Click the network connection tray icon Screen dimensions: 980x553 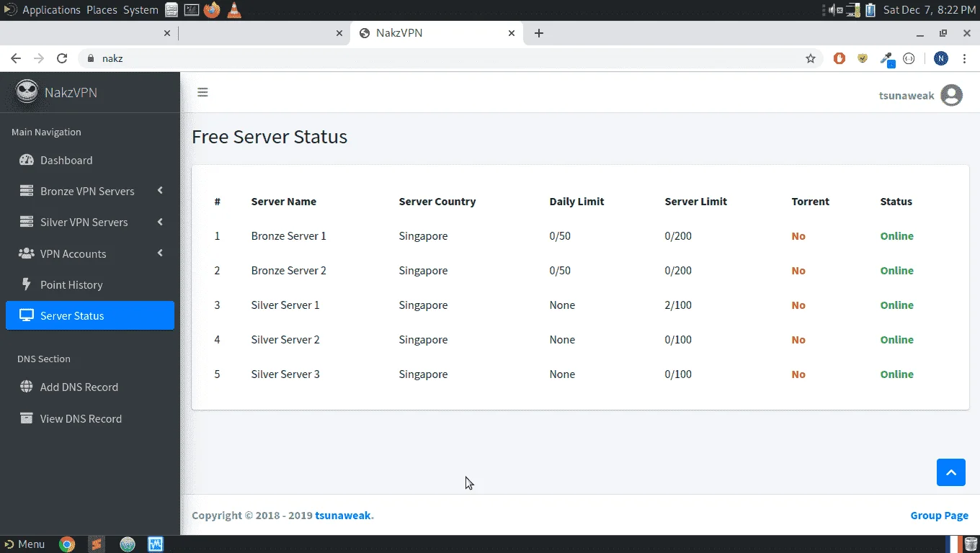coord(853,10)
